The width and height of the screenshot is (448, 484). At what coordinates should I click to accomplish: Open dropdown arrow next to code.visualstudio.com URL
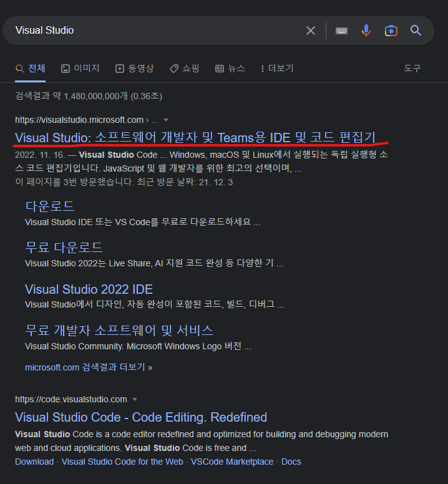[135, 399]
